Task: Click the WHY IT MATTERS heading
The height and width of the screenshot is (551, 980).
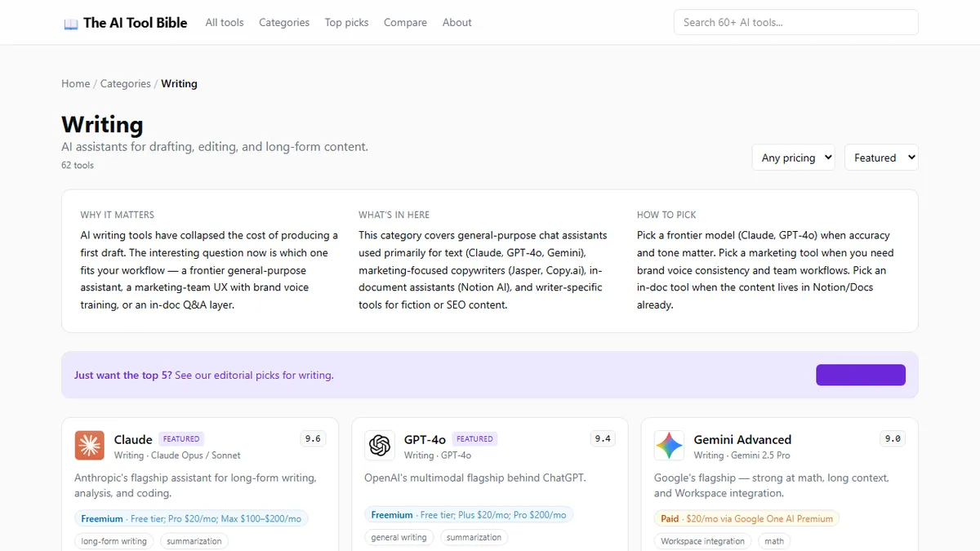Action: pos(117,215)
